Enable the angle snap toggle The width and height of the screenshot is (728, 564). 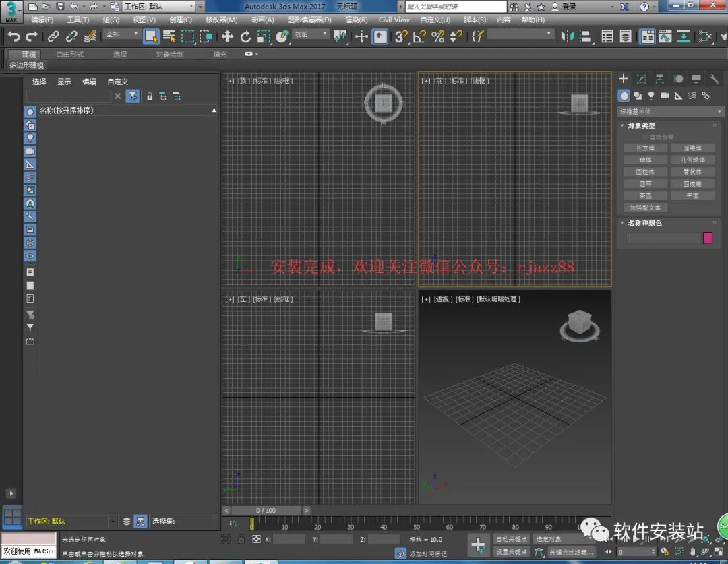click(419, 36)
